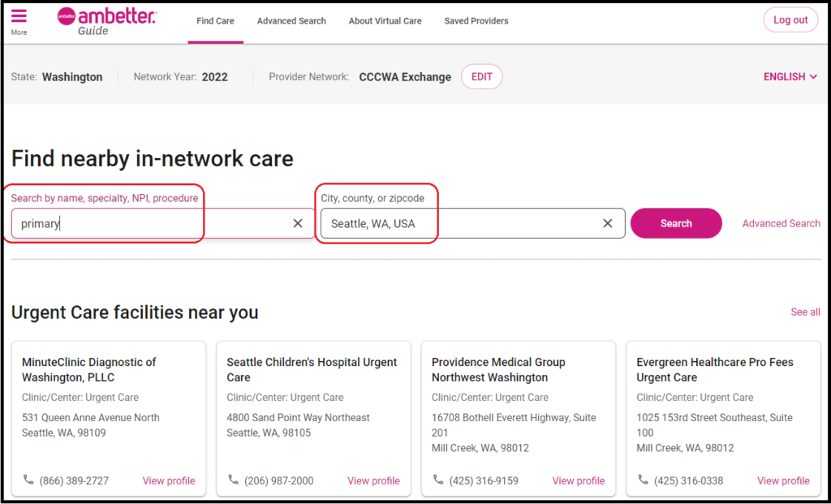Click See all urgent care facilities
Image resolution: width=831 pixels, height=504 pixels.
[x=806, y=312]
